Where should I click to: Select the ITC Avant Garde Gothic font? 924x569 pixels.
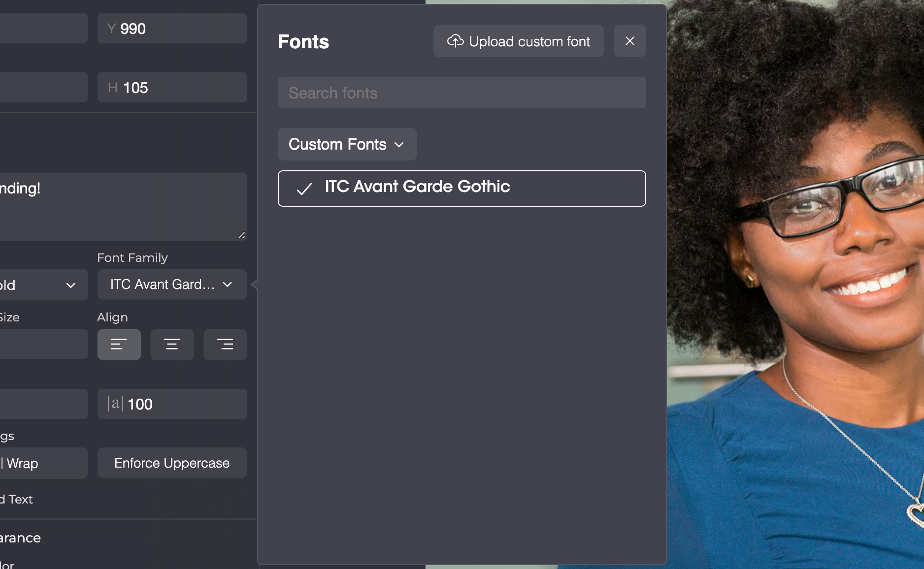coord(462,189)
